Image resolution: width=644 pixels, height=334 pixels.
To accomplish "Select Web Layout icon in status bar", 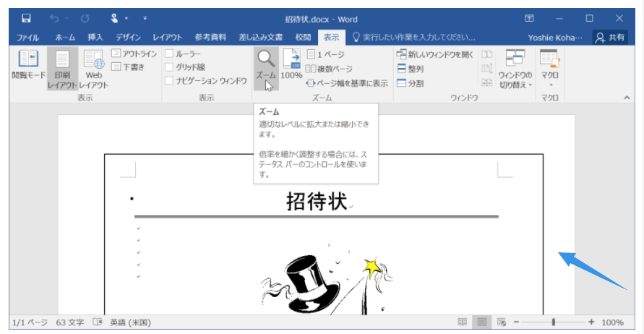I will [x=501, y=322].
